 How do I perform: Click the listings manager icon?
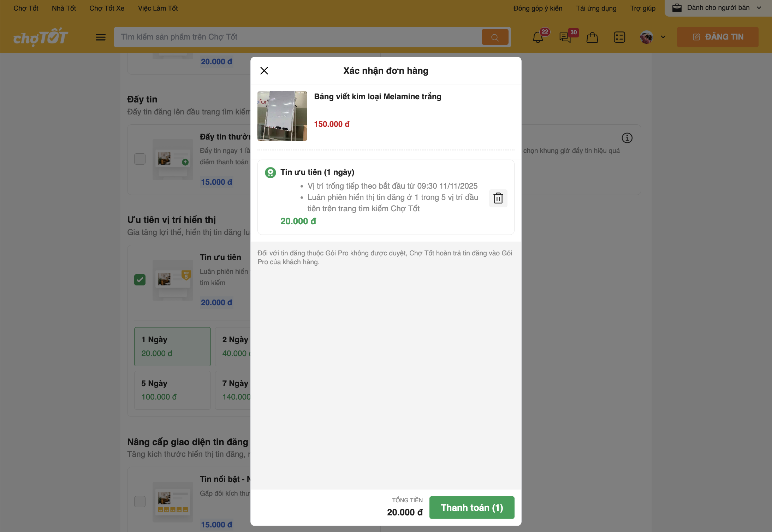click(619, 37)
